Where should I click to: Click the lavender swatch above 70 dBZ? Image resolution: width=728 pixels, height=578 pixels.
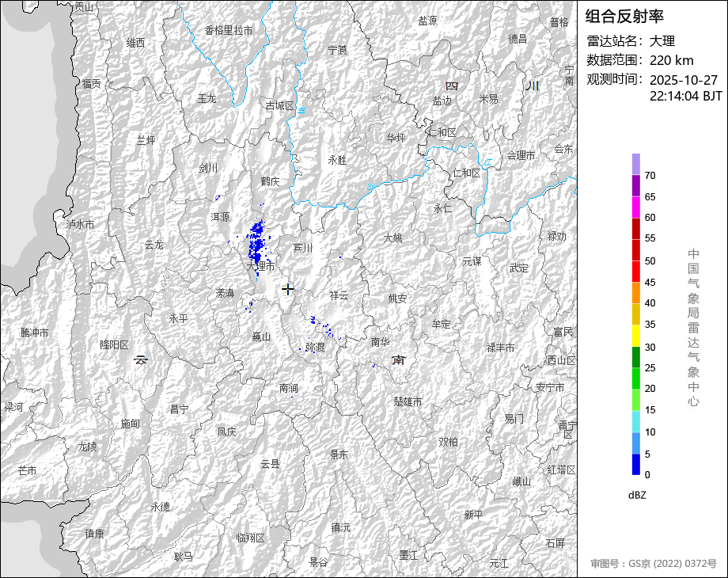tap(635, 165)
